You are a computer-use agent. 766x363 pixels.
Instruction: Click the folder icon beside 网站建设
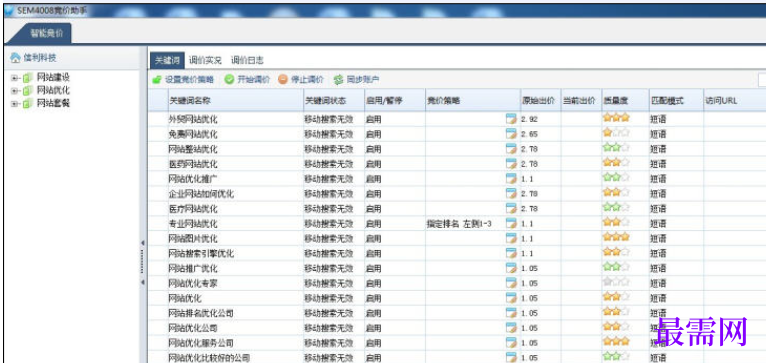27,78
